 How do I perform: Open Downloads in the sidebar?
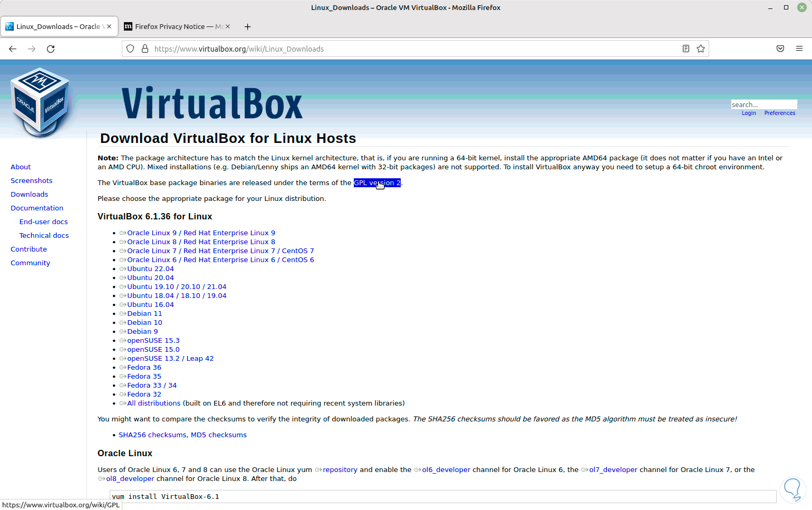pos(30,195)
